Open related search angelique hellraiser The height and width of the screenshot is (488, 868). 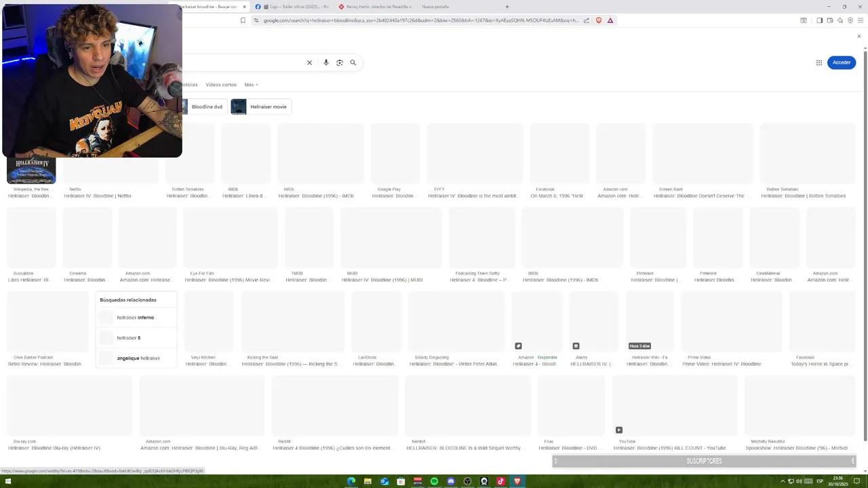click(136, 358)
